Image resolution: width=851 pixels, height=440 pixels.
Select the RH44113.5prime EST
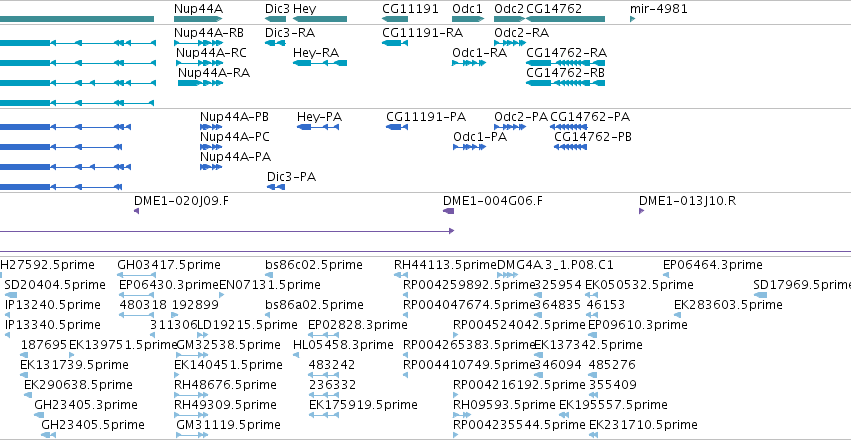click(401, 275)
